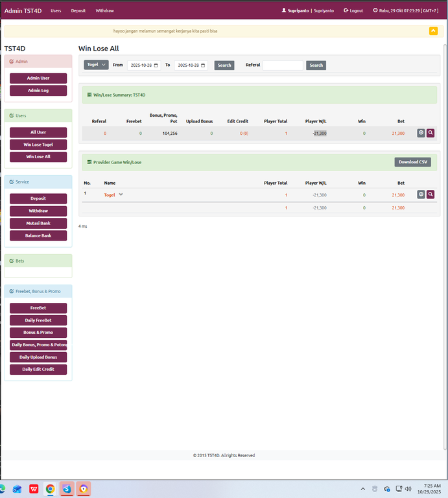Search by Referal
The height and width of the screenshot is (498, 448).
click(316, 65)
